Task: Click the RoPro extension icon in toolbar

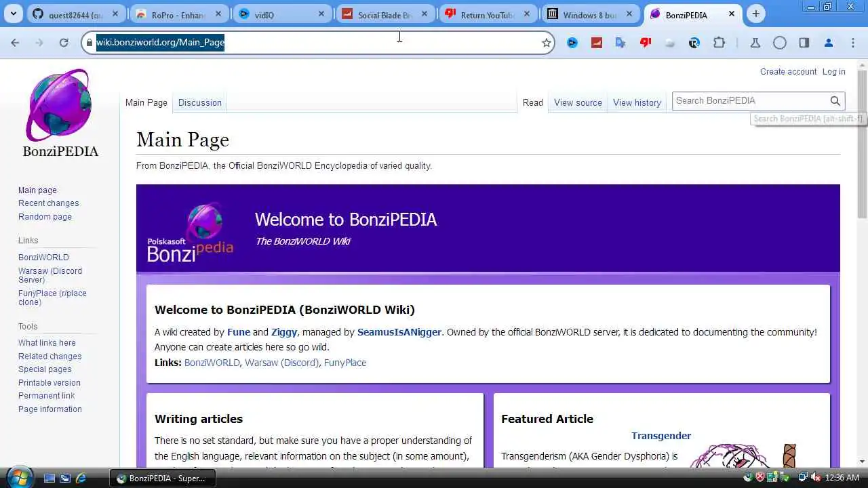Action: [694, 43]
